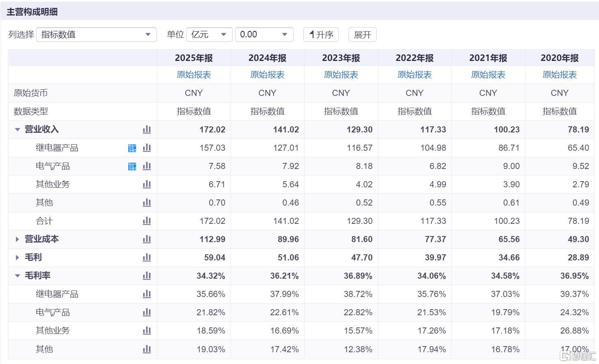Image resolution: width=599 pixels, height=364 pixels.
Task: Open the 0.00 decimal format dropdown
Action: pyautogui.click(x=264, y=35)
